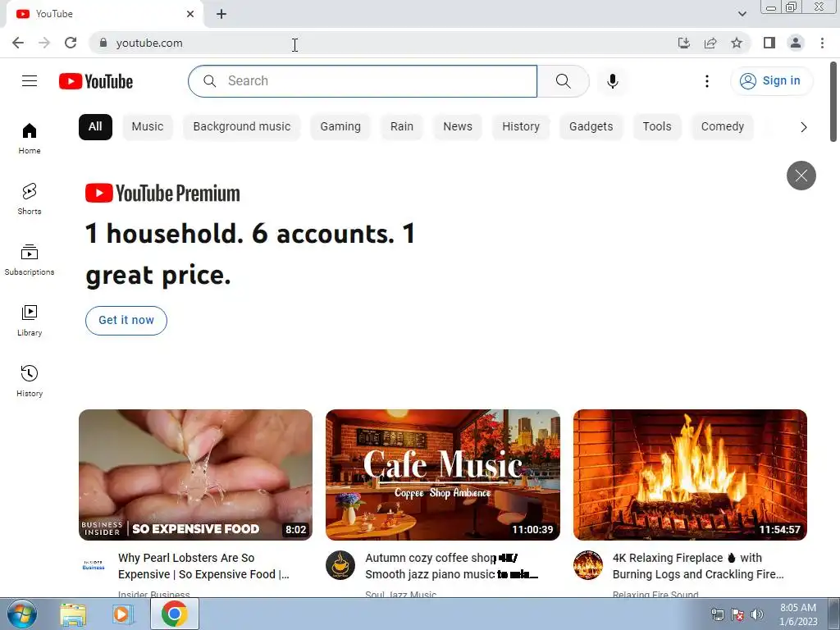Select the History filter chip
The width and height of the screenshot is (840, 630).
[x=521, y=127]
